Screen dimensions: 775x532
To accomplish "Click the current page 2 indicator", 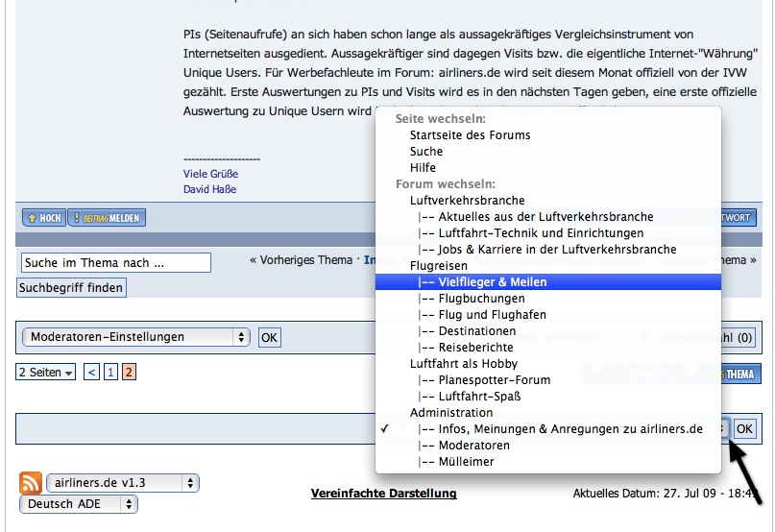I will point(129,372).
